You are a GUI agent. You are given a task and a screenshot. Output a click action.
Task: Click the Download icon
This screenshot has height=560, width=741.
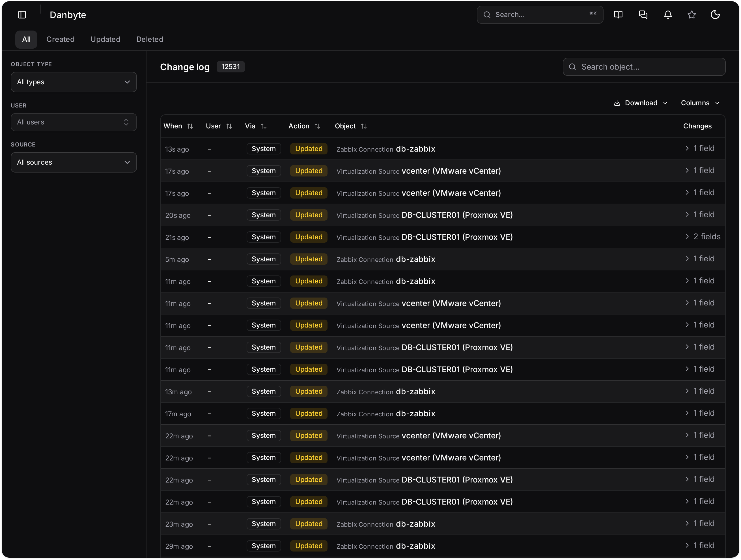click(617, 103)
